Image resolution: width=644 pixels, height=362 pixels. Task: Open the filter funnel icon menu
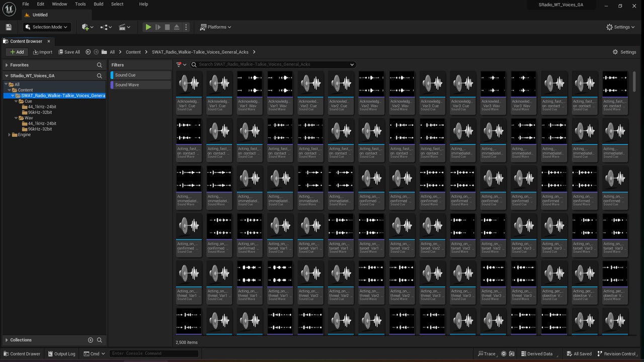[x=181, y=64]
